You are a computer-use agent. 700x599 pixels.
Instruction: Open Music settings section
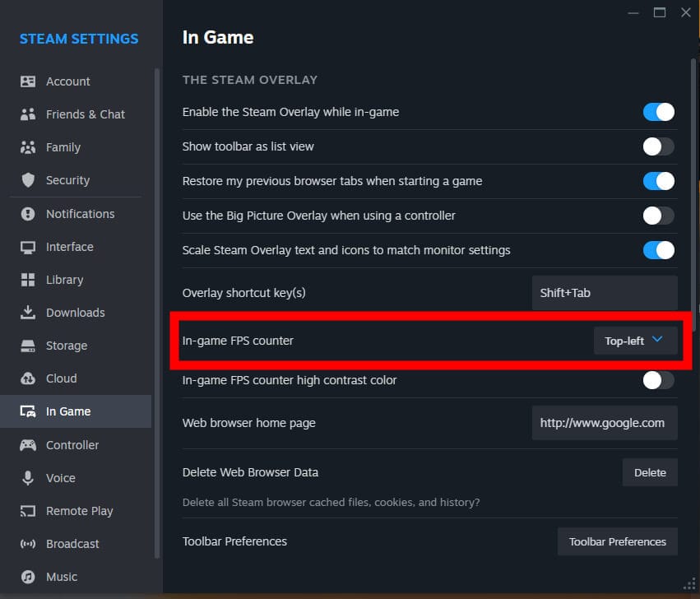pos(76,577)
